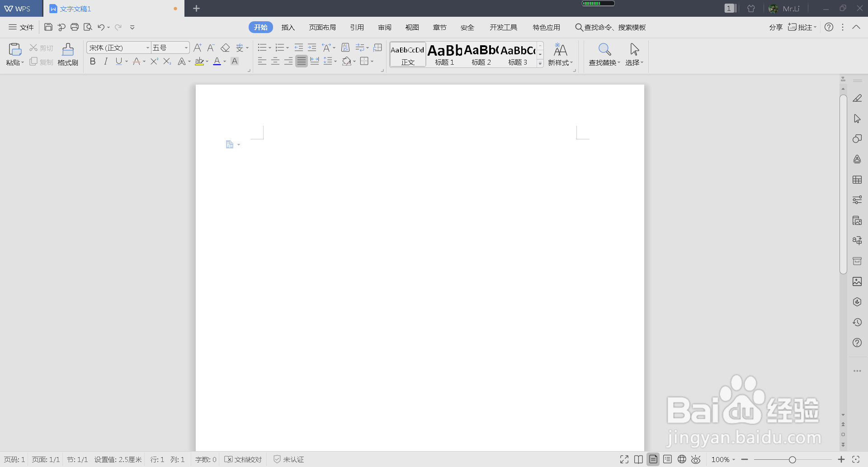Toggle justify alignment
Image resolution: width=868 pixels, height=467 pixels.
[x=302, y=61]
